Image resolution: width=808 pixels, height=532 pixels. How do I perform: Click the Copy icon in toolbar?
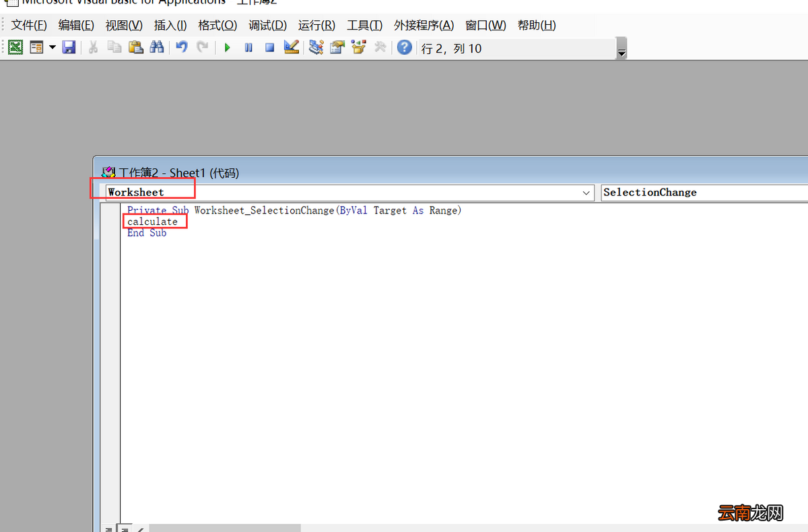tap(114, 47)
